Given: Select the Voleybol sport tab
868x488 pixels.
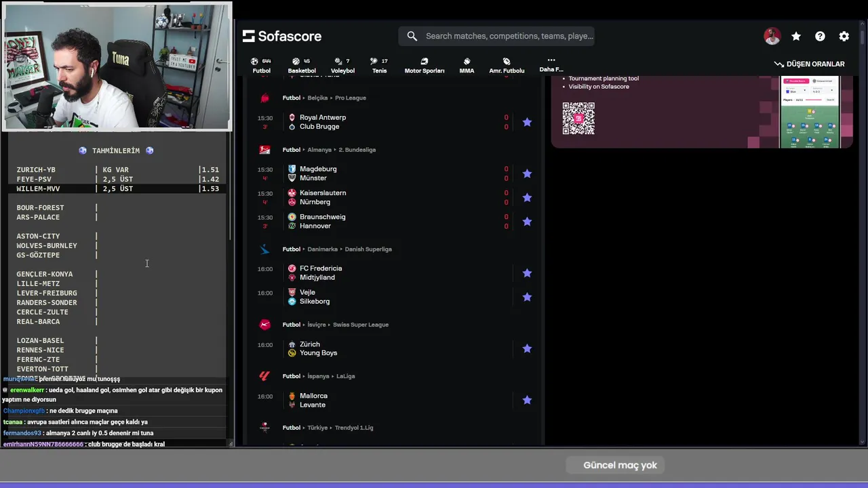Looking at the screenshot, I should coord(342,66).
